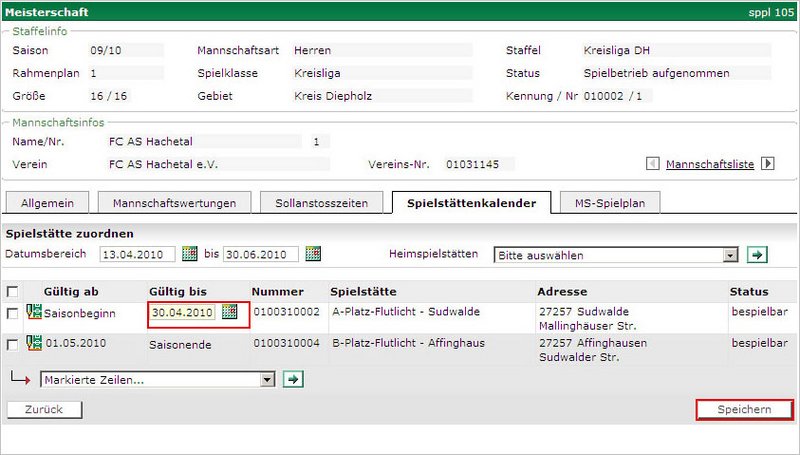Go to next team with right arrow

point(768,164)
